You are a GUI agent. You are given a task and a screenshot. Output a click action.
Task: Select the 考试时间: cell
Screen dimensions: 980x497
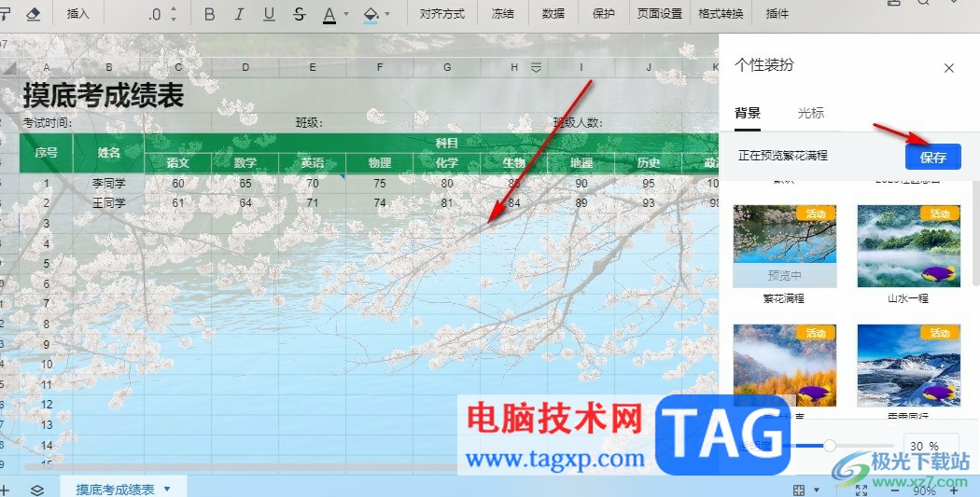click(x=48, y=123)
